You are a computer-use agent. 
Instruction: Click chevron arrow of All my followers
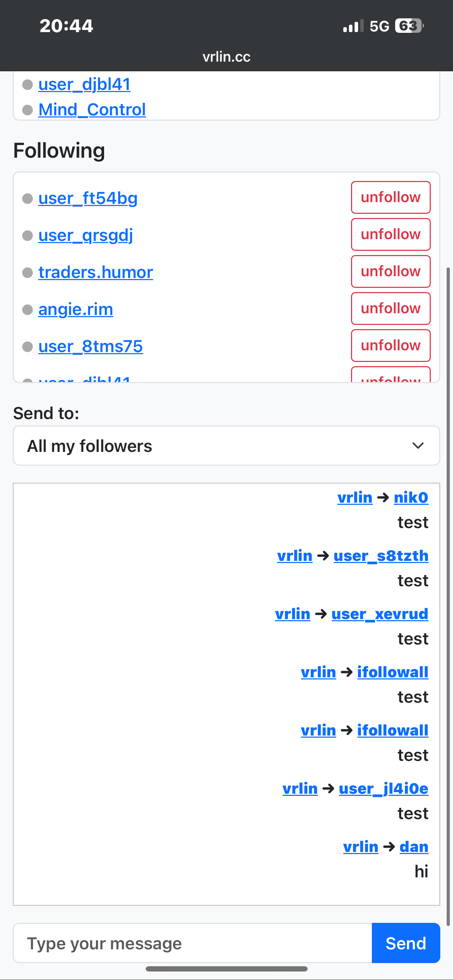(418, 446)
